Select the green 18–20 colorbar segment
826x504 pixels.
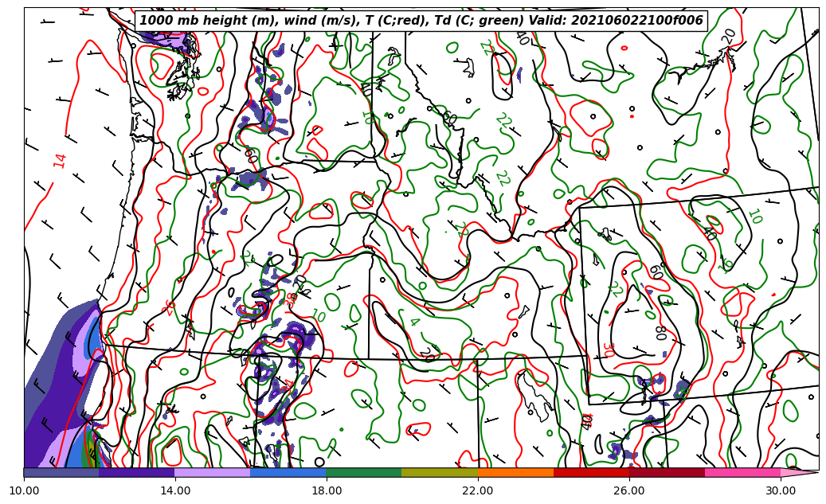click(x=364, y=472)
